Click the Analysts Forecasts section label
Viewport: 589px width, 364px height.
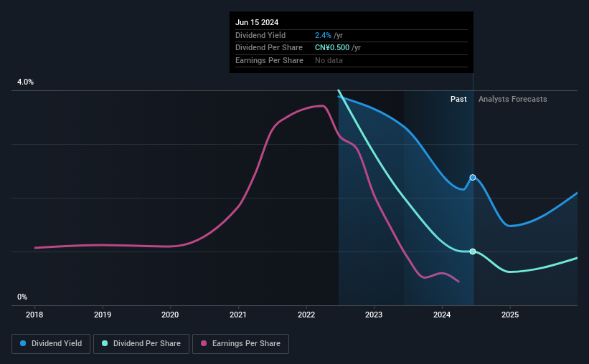click(x=512, y=100)
